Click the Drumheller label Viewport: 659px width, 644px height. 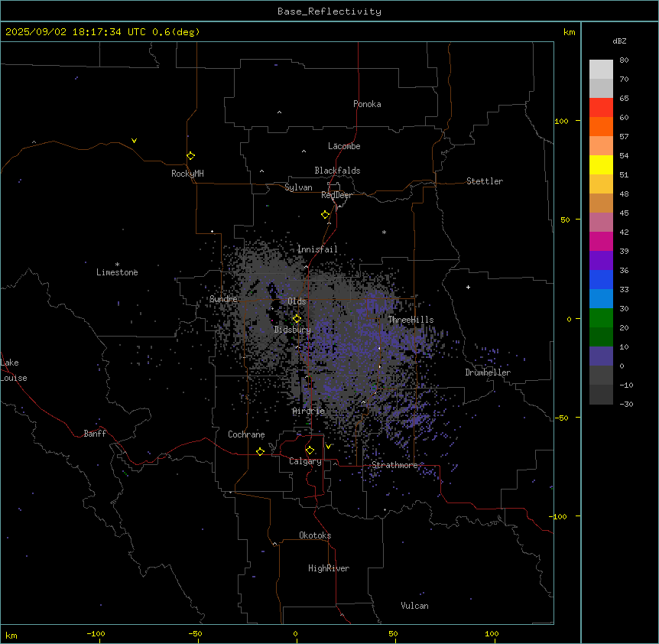(488, 372)
